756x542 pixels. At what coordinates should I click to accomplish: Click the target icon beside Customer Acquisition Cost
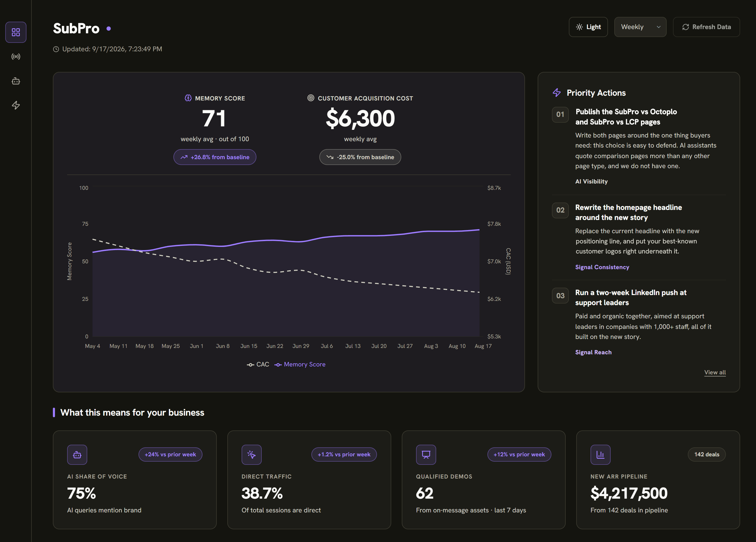point(311,98)
